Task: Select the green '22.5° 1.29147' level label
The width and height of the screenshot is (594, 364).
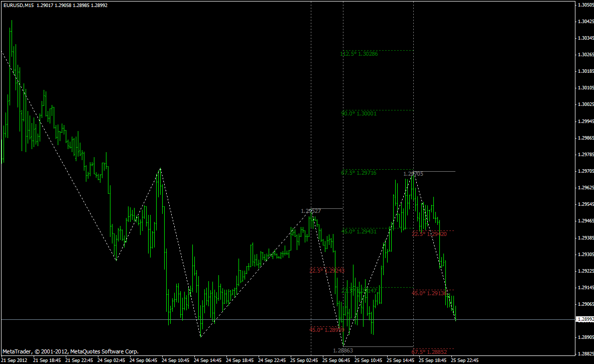Action: (359, 291)
